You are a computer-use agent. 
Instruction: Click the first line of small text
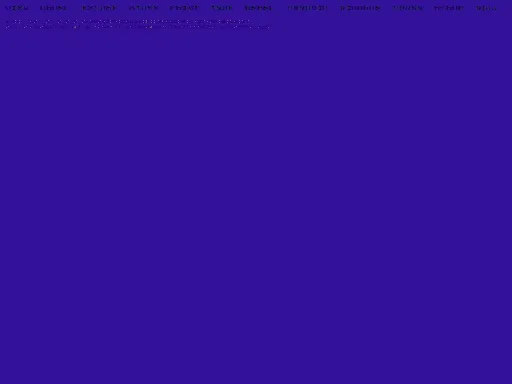tap(128, 22)
